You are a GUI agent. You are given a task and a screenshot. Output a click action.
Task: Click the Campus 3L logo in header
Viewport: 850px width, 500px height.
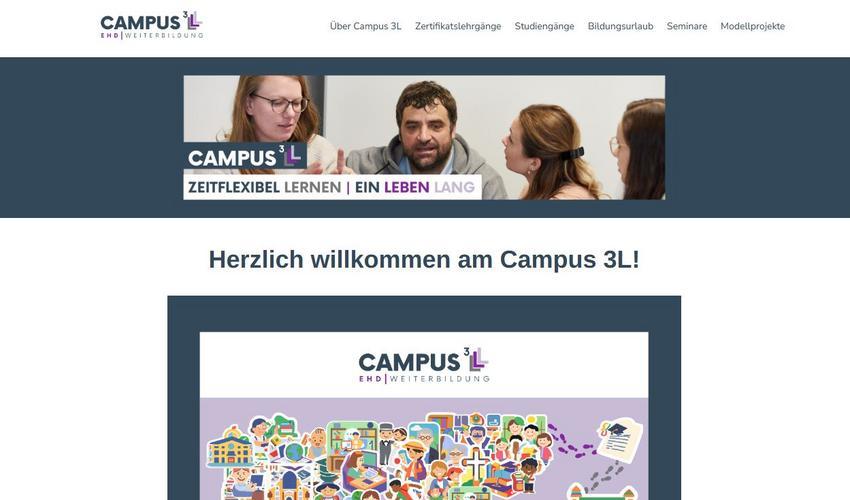pos(151,25)
